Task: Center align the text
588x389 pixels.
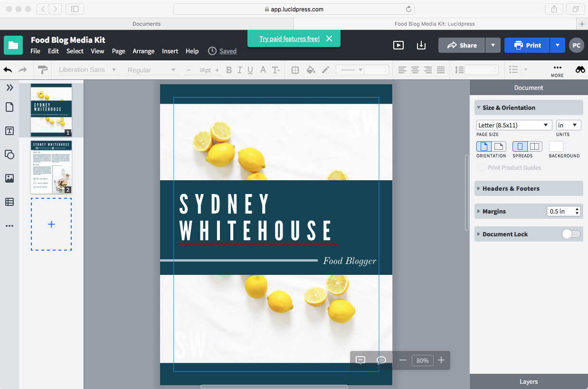Action: [x=415, y=70]
